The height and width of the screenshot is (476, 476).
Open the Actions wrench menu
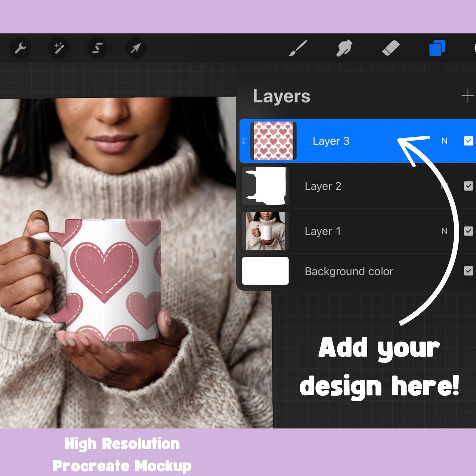point(20,48)
